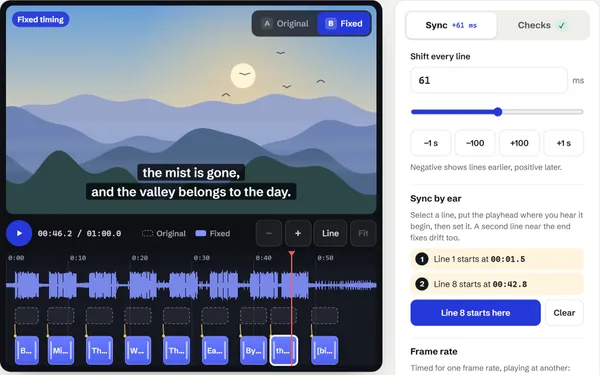
Task: Click the Frame rate heading
Action: 434,351
